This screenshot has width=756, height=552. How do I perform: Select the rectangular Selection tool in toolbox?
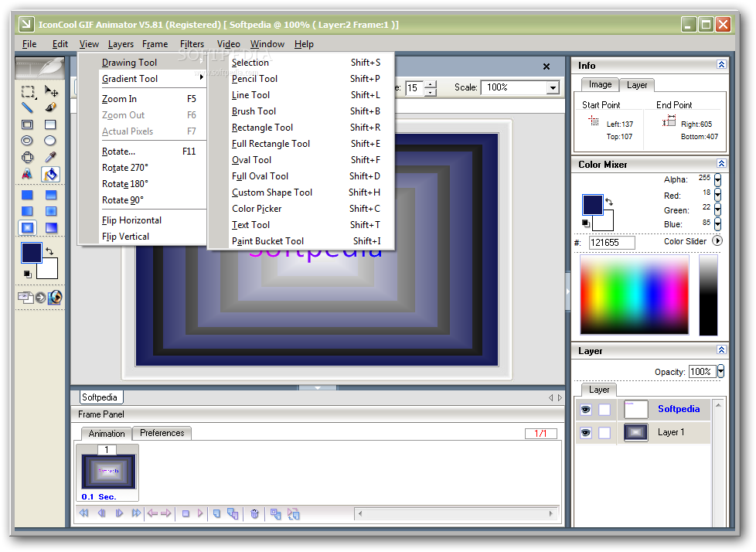click(28, 91)
